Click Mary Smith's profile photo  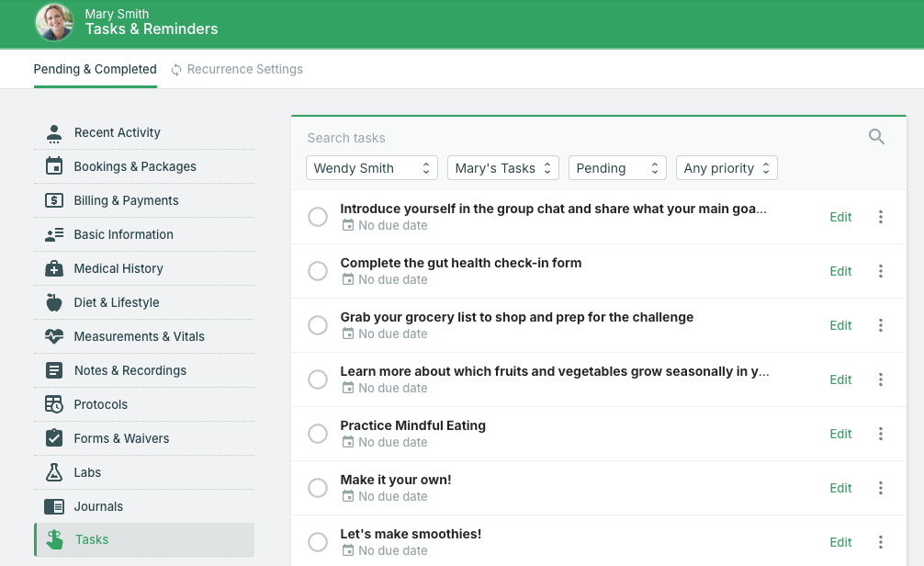54,22
